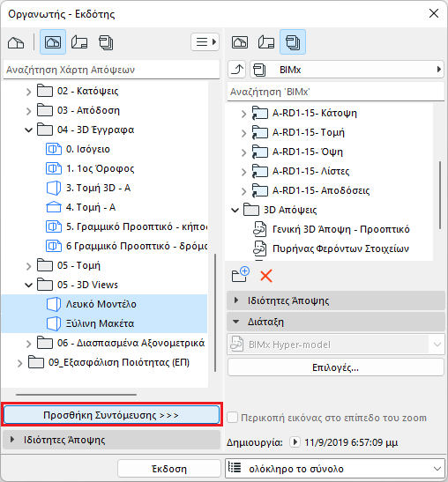This screenshot has height=482, width=448.
Task: Select Γενική 3D Άποψη - Προοπτικό item
Action: tap(331, 229)
